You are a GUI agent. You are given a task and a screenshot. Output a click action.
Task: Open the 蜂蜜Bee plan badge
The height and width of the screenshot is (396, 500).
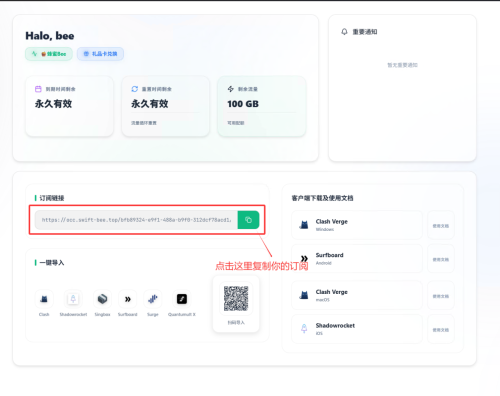coord(49,54)
